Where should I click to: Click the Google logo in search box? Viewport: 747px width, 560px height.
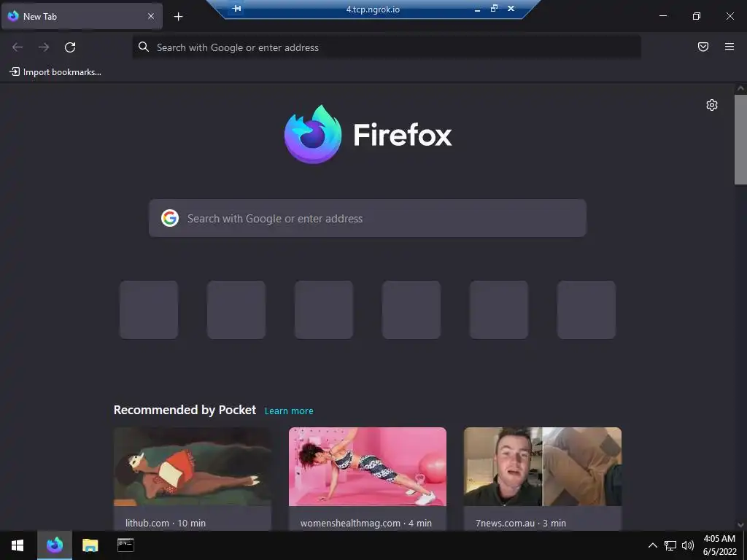[x=170, y=218]
